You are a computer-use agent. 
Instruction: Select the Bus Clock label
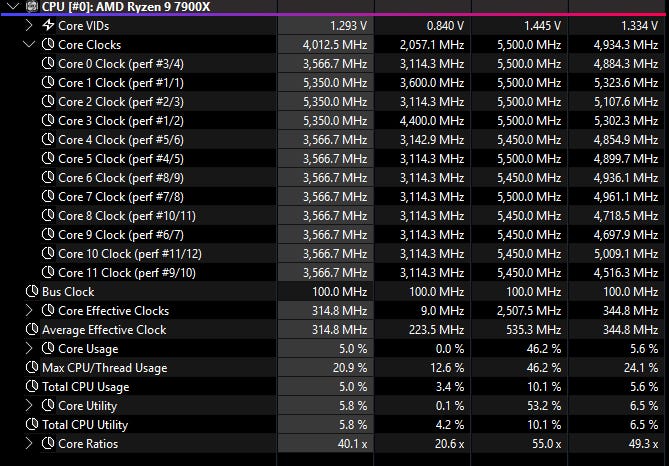tap(68, 292)
